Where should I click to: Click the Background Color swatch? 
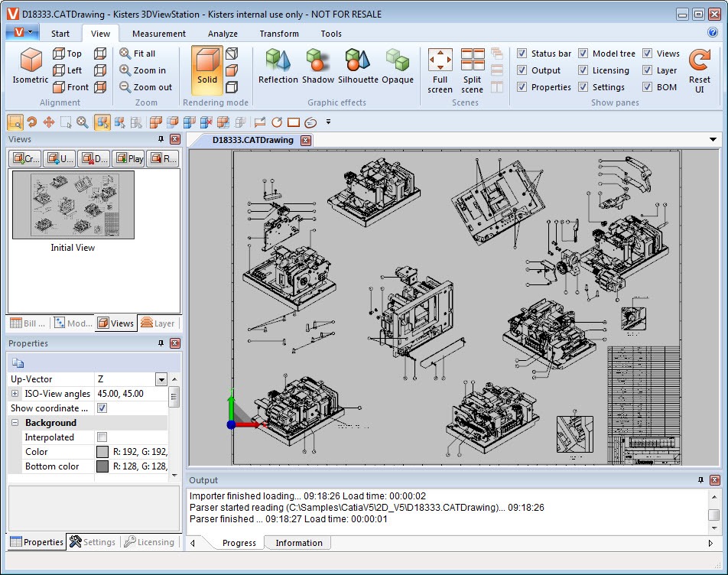point(102,452)
